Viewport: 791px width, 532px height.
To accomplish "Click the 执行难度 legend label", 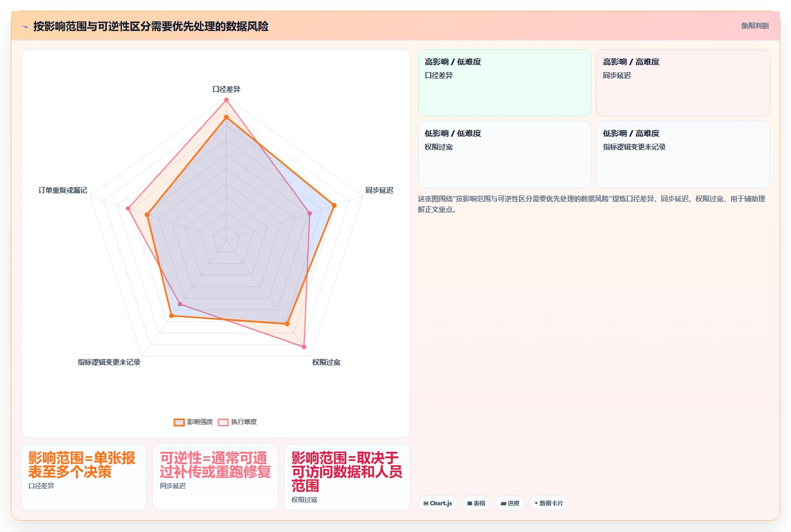I will point(244,422).
